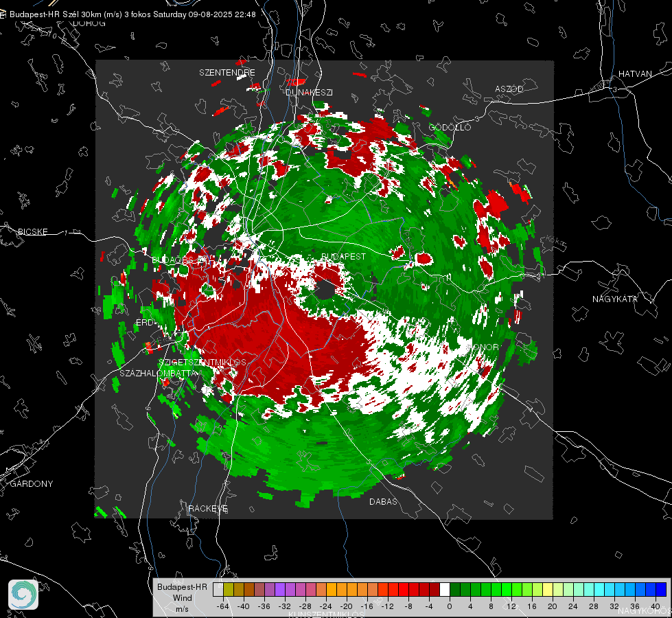The image size is (672, 618).
Task: Select the 20 legend value
Action: click(x=553, y=606)
